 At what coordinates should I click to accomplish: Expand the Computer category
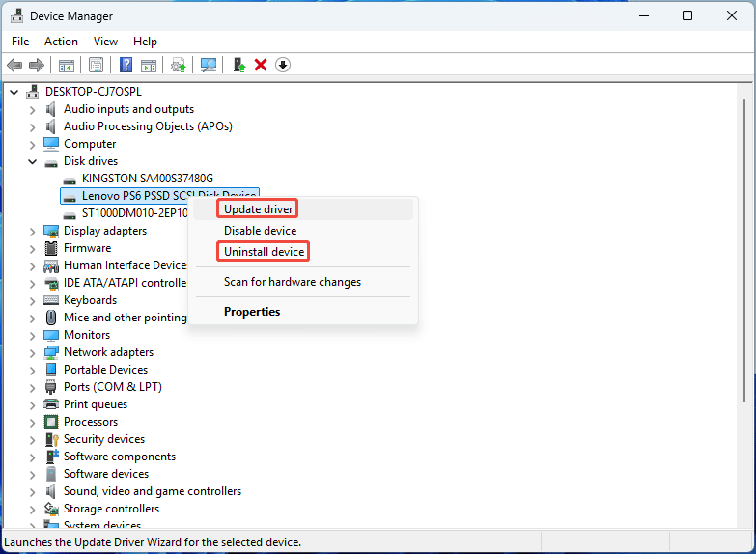pyautogui.click(x=32, y=145)
